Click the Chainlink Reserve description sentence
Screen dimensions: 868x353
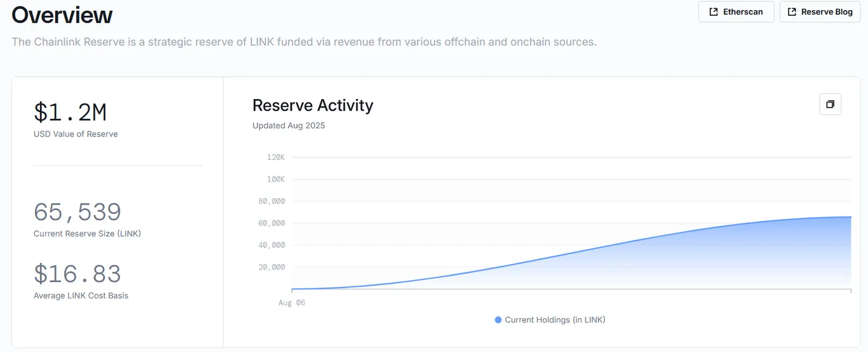304,43
